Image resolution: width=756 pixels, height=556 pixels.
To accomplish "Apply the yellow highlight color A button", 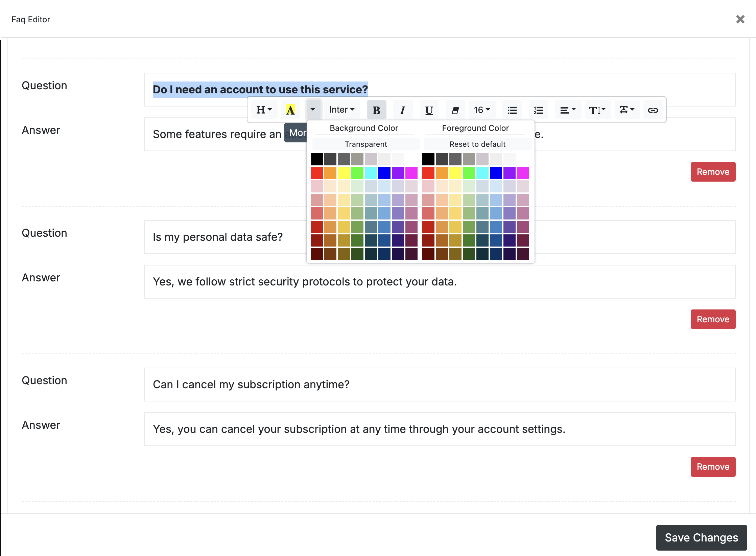I will tap(290, 110).
